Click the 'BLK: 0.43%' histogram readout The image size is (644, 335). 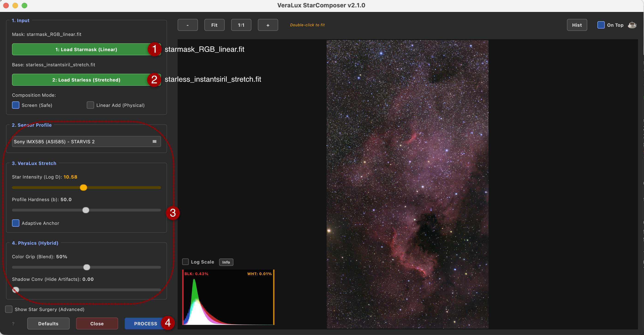196,273
